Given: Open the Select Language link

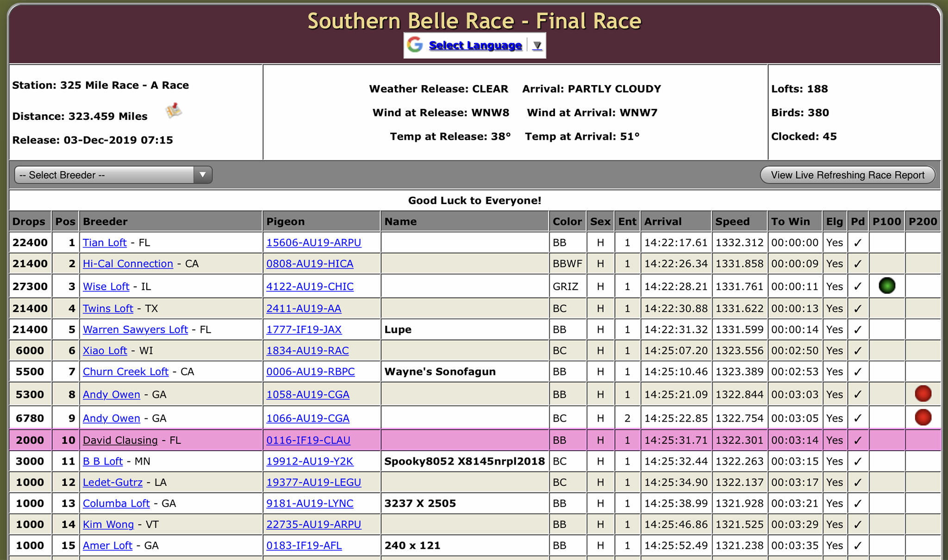Looking at the screenshot, I should [x=475, y=45].
